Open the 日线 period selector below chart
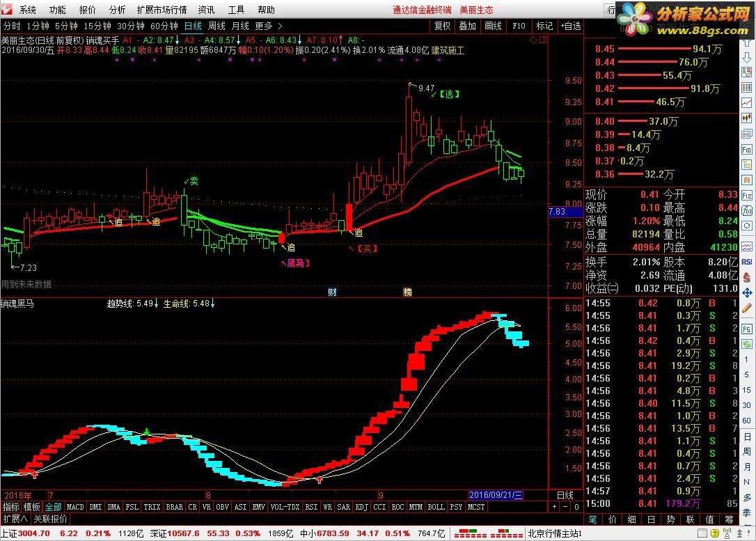Screen dimensions: 756x541 [565, 495]
